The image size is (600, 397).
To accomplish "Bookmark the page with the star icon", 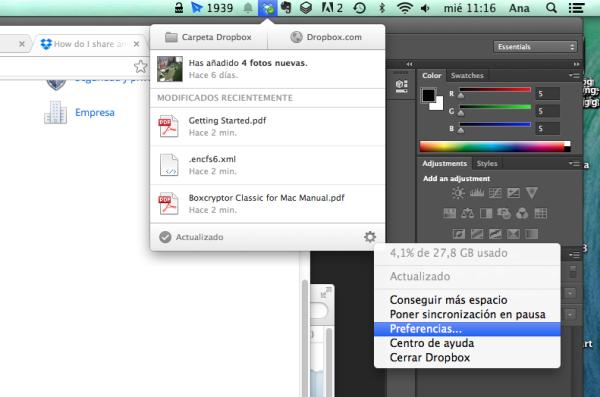I will [140, 67].
